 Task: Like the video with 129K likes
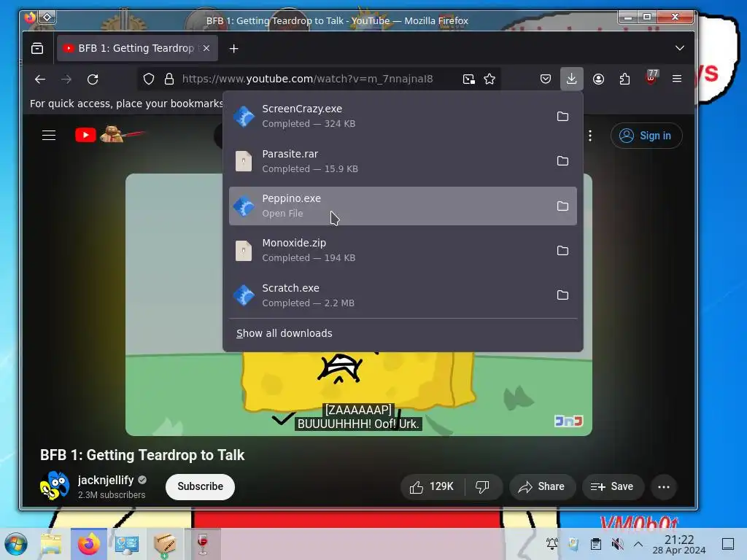433,486
